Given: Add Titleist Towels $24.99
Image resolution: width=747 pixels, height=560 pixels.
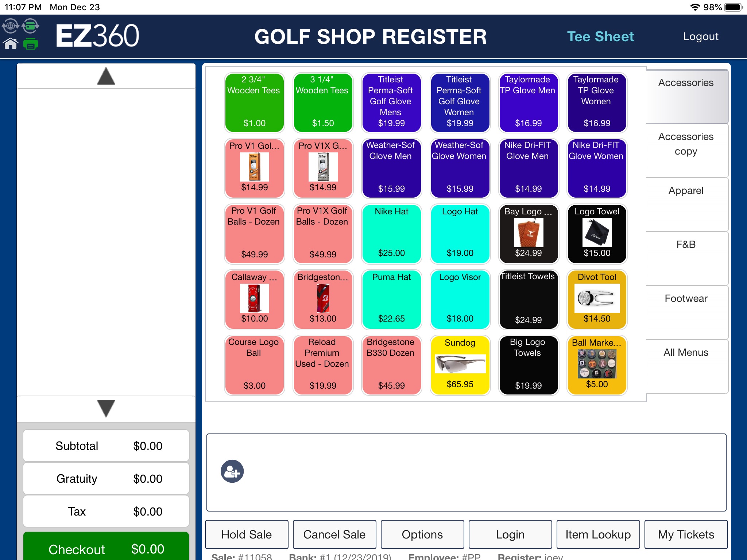Looking at the screenshot, I should pos(529,299).
